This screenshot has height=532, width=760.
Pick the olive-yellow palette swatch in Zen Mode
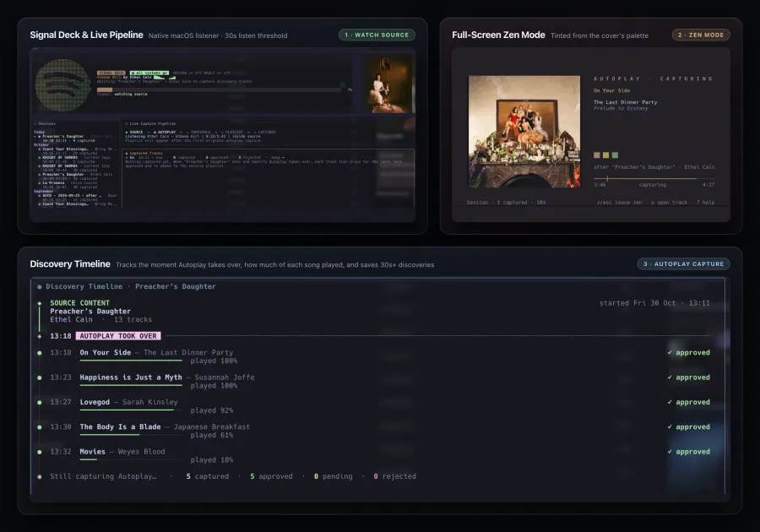605,155
